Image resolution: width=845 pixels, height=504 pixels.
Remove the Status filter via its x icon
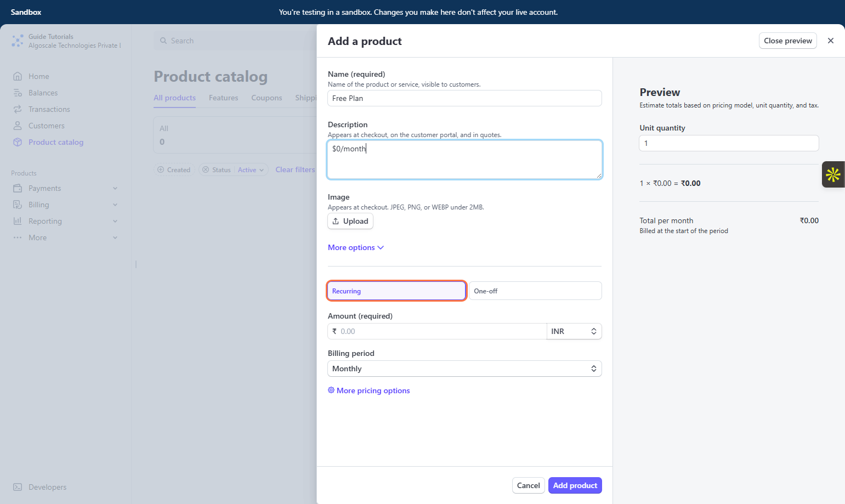[x=206, y=169]
